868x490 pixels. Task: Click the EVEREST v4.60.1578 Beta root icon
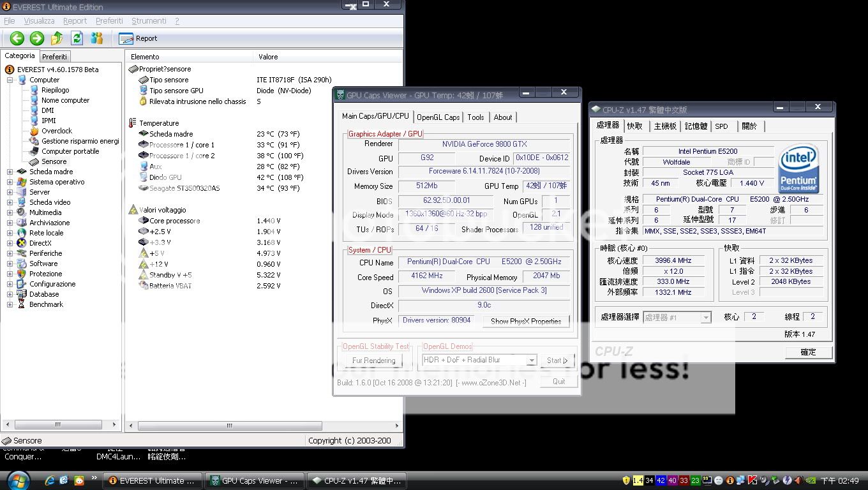pyautogui.click(x=10, y=70)
